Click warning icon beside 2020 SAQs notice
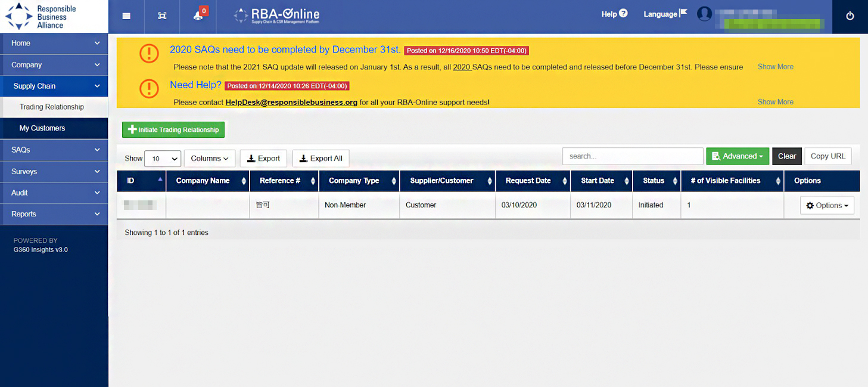 (149, 53)
